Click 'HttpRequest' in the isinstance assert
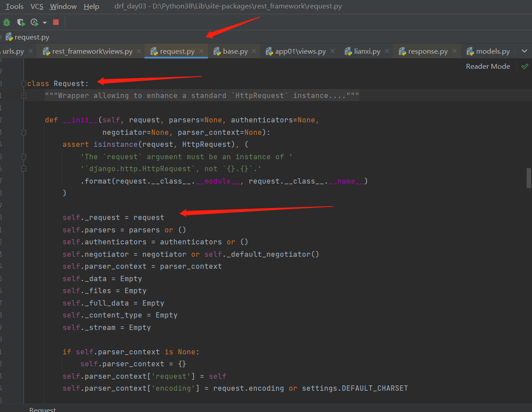 tap(207, 144)
